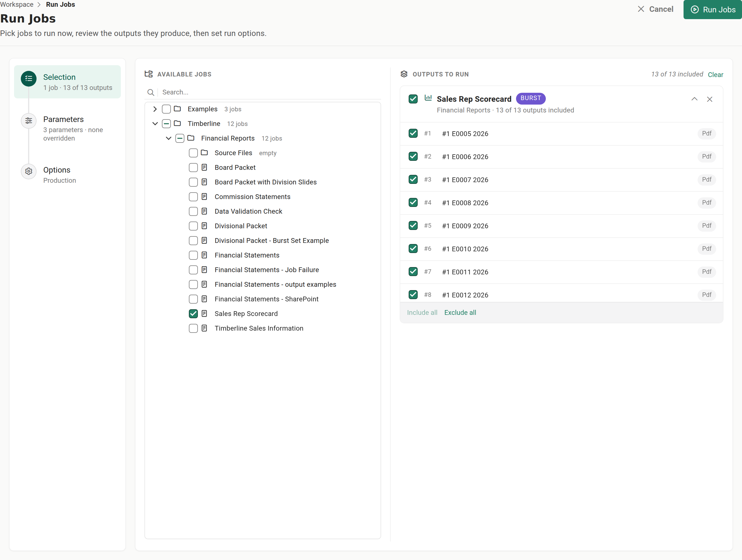Click Board Packet with Division Slides icon
The width and height of the screenshot is (742, 560).
[204, 182]
